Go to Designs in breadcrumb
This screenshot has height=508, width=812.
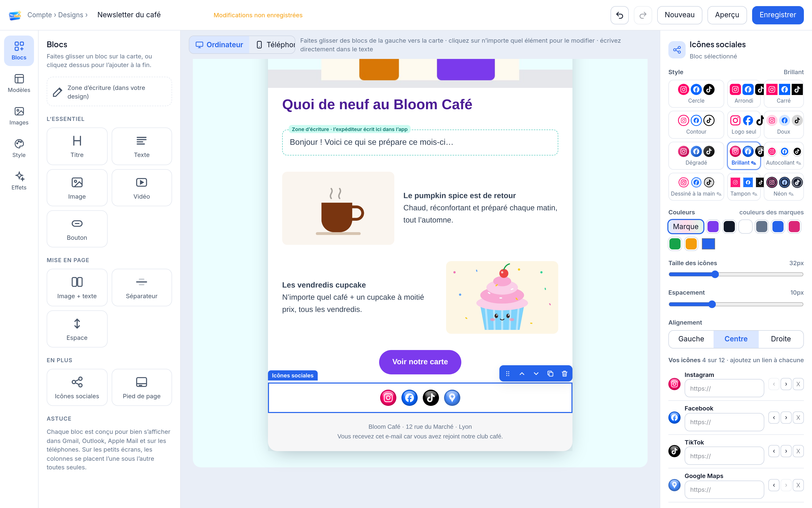pyautogui.click(x=71, y=15)
